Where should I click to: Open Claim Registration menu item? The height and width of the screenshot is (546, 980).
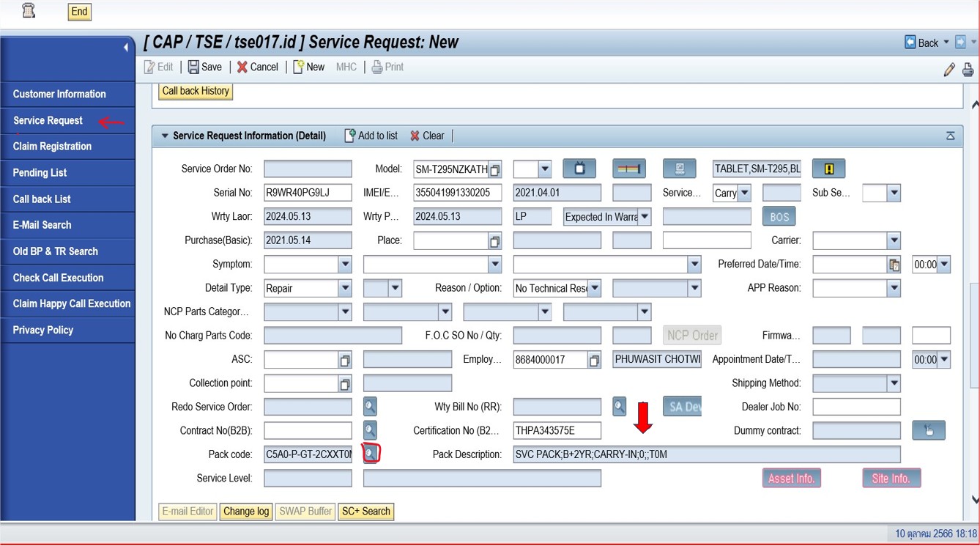[x=52, y=147]
